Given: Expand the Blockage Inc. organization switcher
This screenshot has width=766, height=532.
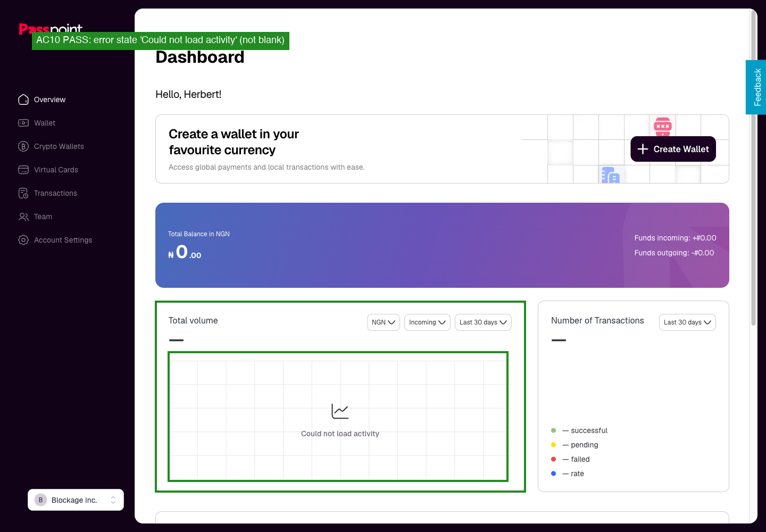Looking at the screenshot, I should click(76, 500).
